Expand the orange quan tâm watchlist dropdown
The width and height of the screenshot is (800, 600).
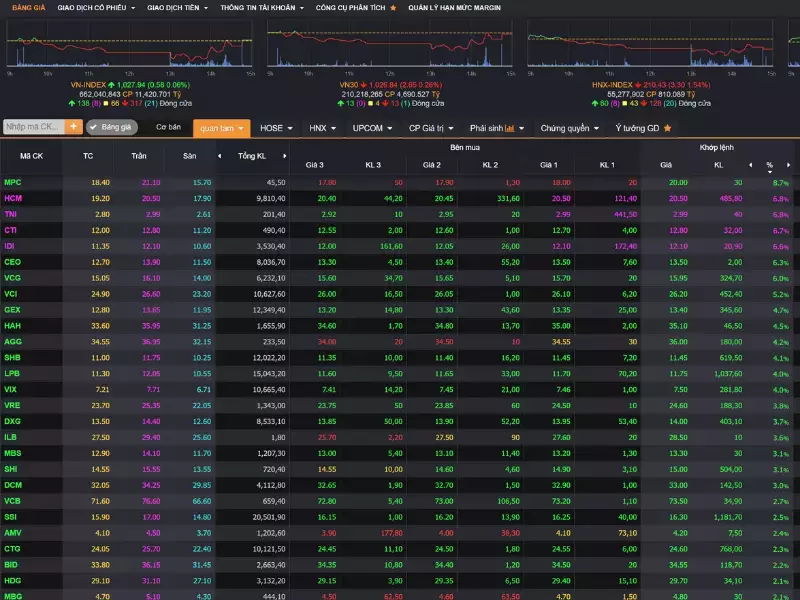pyautogui.click(x=221, y=128)
